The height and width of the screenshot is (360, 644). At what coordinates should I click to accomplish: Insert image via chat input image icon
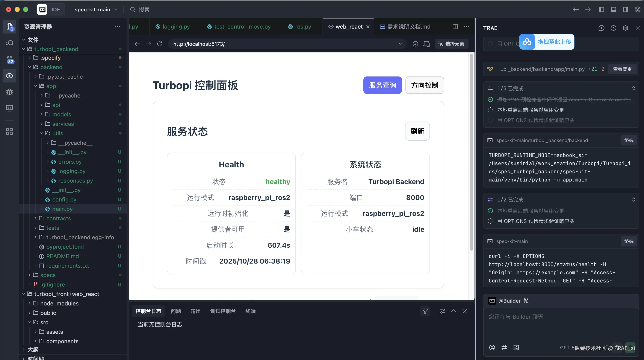click(516, 348)
